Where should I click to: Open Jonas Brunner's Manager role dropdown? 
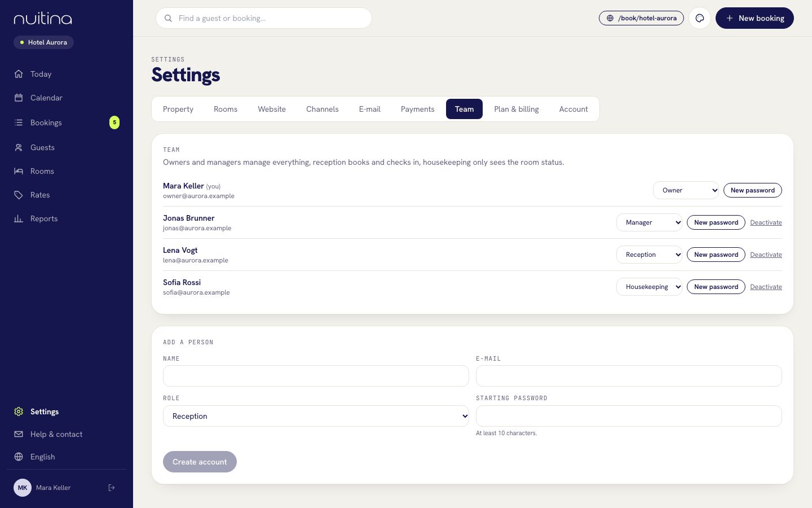click(649, 222)
